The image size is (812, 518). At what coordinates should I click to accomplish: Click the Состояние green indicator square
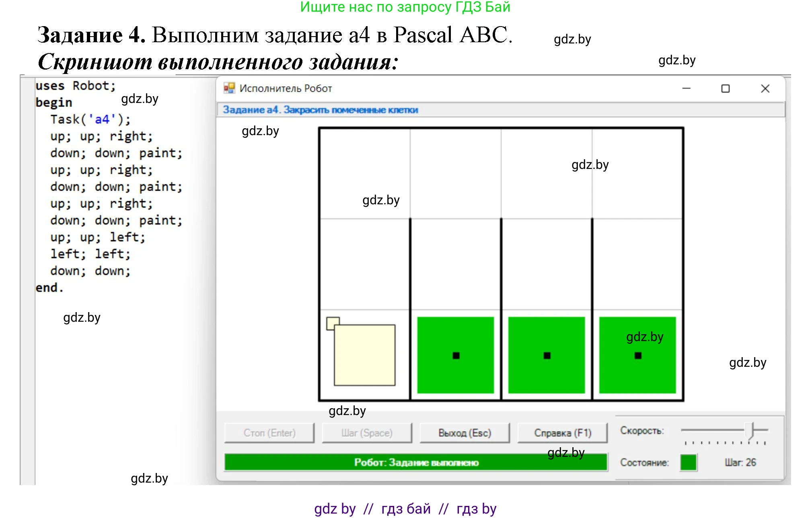[x=689, y=462]
